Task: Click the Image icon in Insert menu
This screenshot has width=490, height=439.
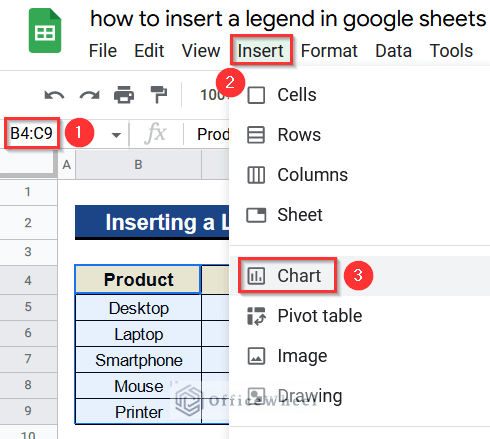Action: (x=256, y=356)
